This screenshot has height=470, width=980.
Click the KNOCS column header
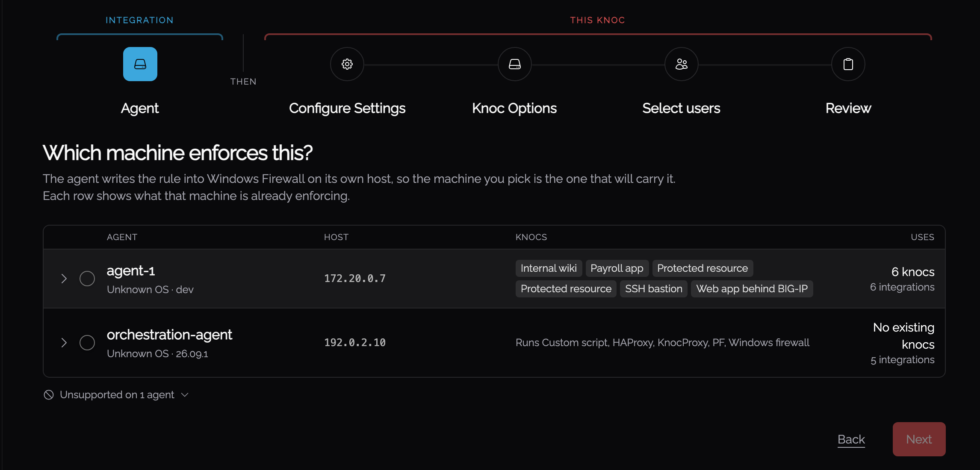click(x=531, y=237)
